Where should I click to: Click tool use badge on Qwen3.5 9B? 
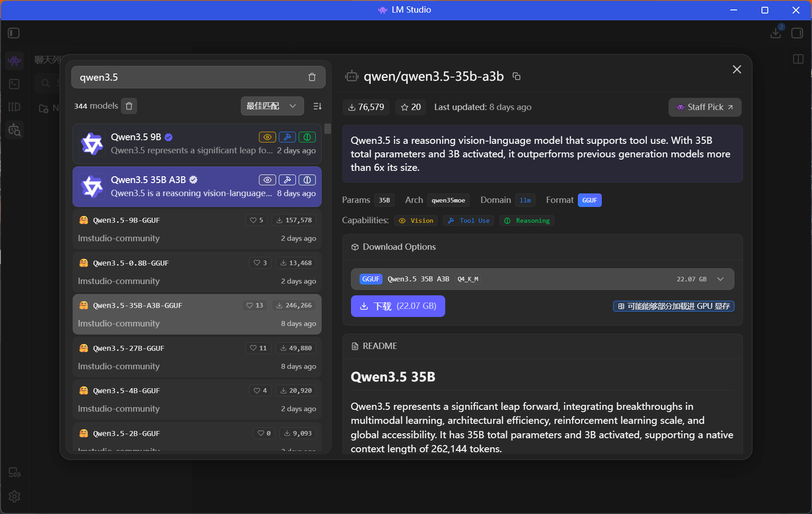[x=287, y=137]
